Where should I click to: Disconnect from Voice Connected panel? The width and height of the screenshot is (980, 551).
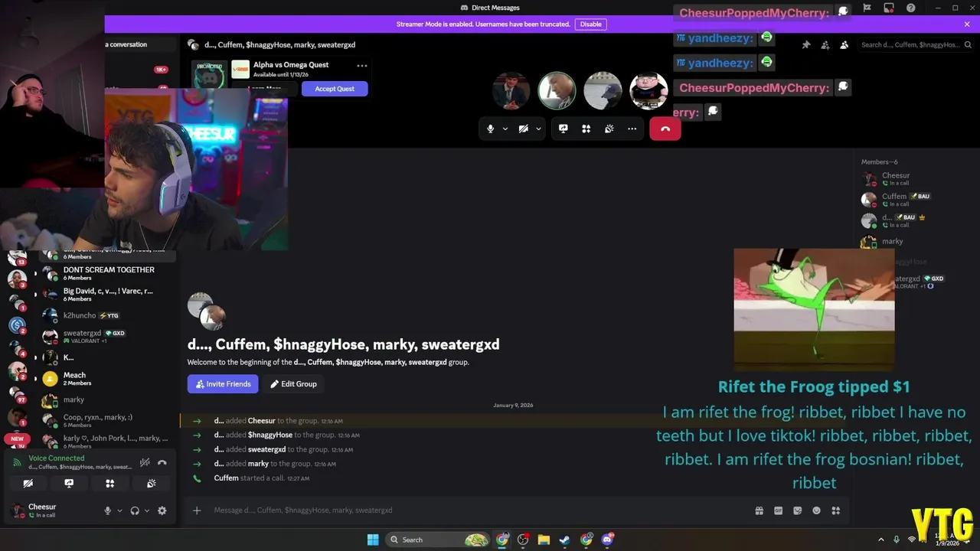162,462
